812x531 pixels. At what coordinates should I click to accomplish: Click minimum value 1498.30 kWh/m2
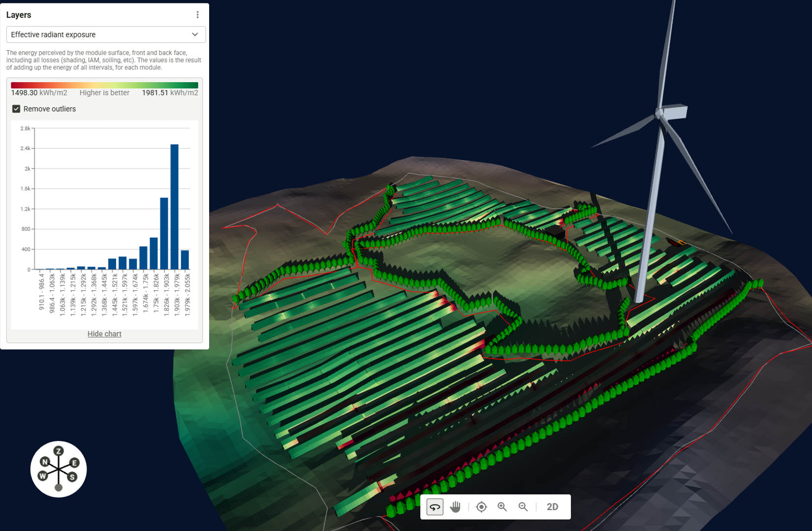tap(39, 93)
